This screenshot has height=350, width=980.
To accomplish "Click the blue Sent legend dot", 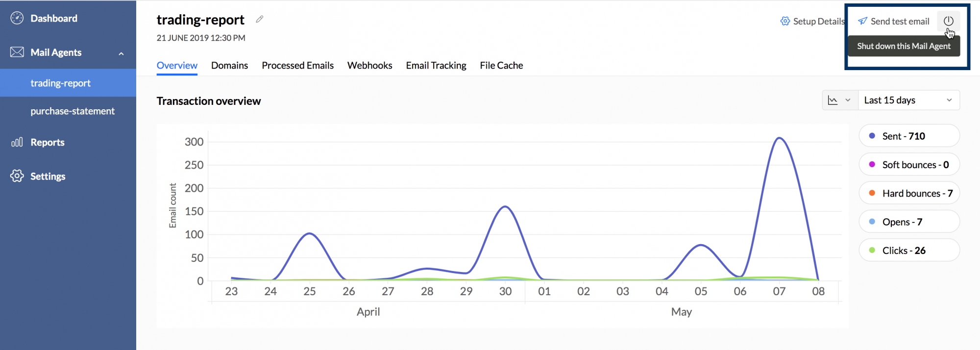I will pyautogui.click(x=872, y=136).
